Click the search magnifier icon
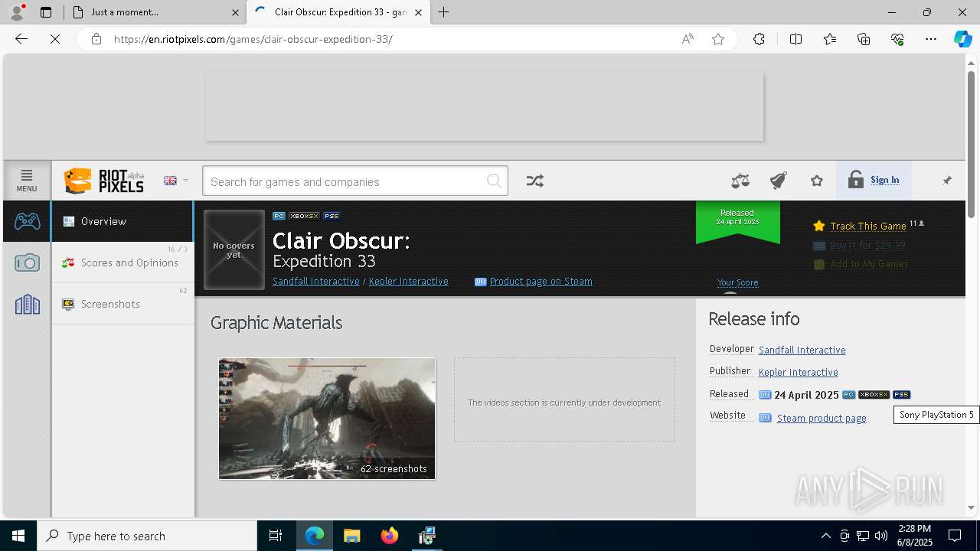This screenshot has width=980, height=551. tap(495, 181)
